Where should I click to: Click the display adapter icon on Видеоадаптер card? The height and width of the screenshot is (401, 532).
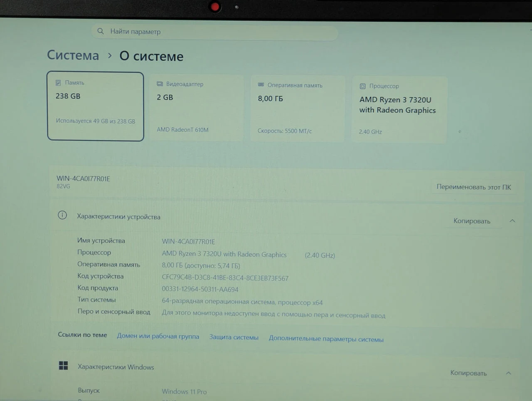tap(160, 84)
